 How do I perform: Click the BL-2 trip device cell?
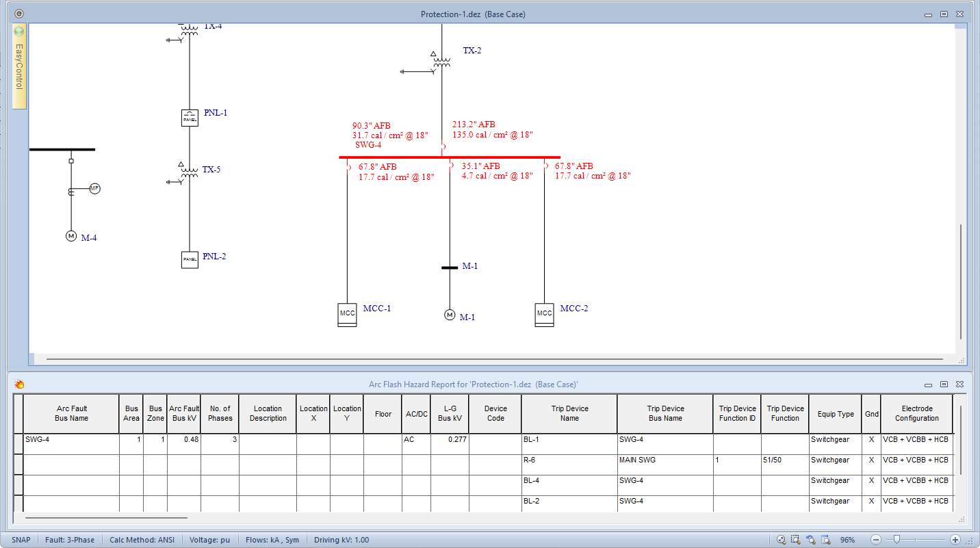(x=569, y=504)
